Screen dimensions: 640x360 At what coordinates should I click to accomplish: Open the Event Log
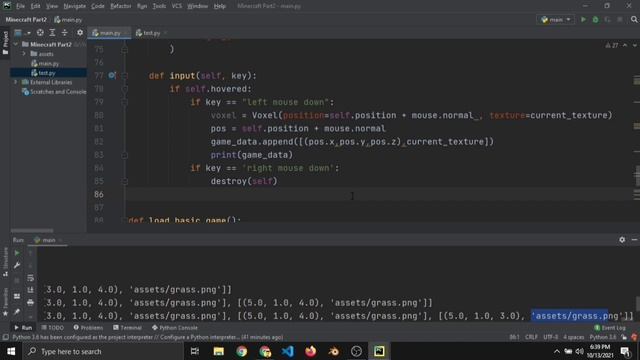click(x=610, y=328)
